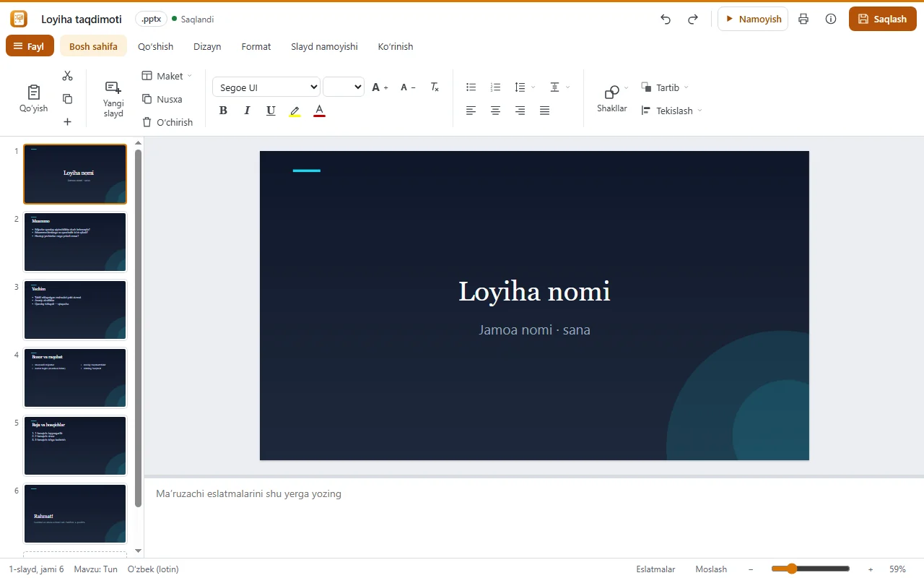Decrease font size with A− icon

(x=407, y=87)
